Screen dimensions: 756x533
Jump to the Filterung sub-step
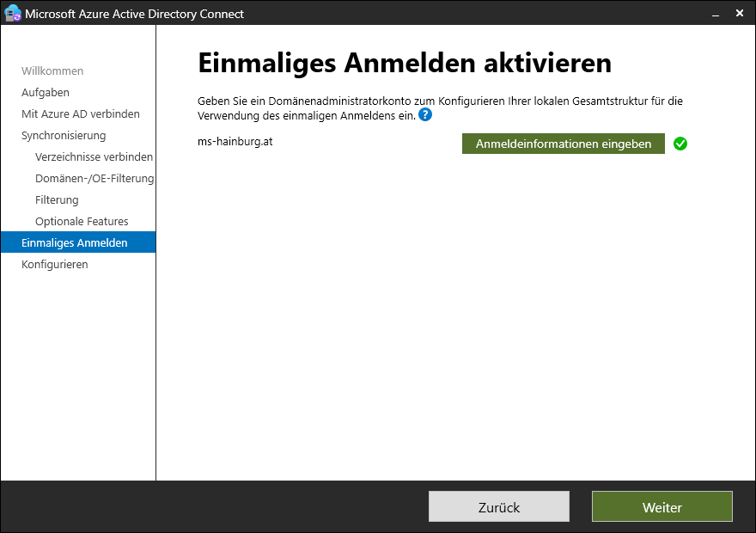[57, 199]
